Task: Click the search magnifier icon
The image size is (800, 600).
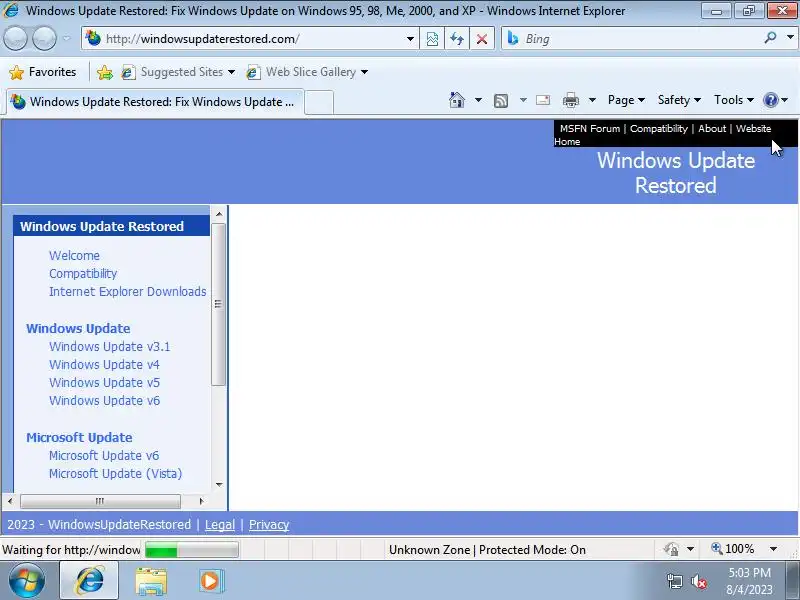Action: click(x=770, y=38)
